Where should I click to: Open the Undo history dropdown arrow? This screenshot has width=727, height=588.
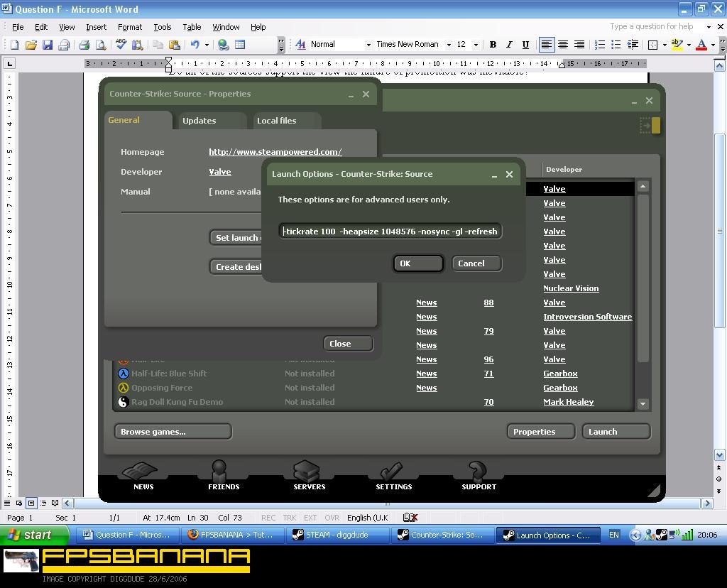tap(207, 45)
